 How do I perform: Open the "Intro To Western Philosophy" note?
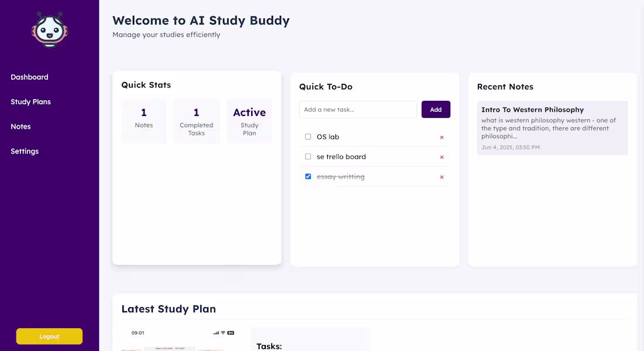coord(552,128)
